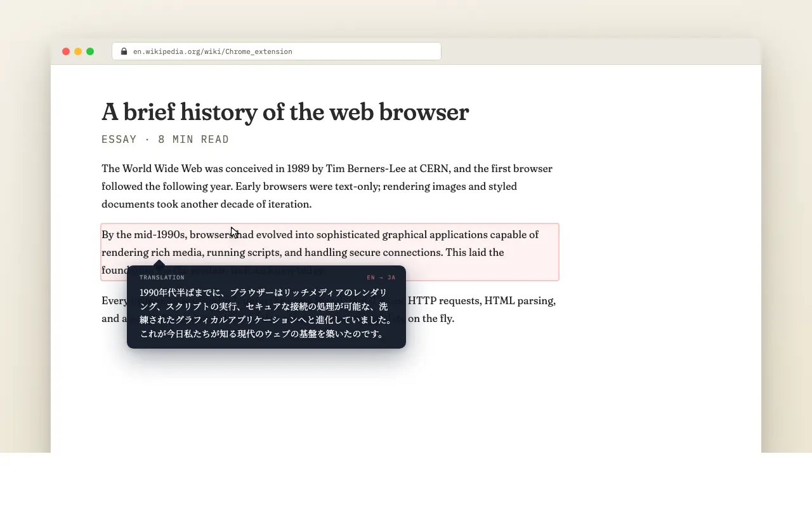
Task: Click "HTTP requests, HTML parsing," in the last paragraph
Action: pos(482,301)
